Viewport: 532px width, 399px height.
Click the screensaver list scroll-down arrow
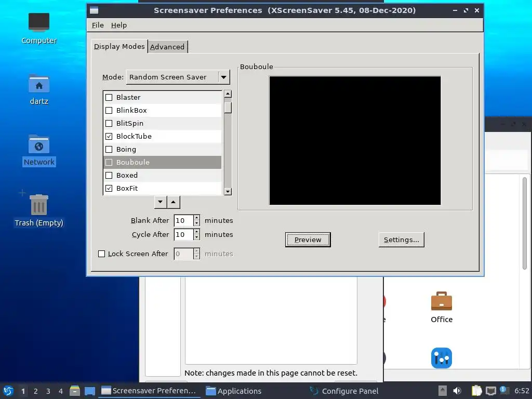tap(228, 192)
